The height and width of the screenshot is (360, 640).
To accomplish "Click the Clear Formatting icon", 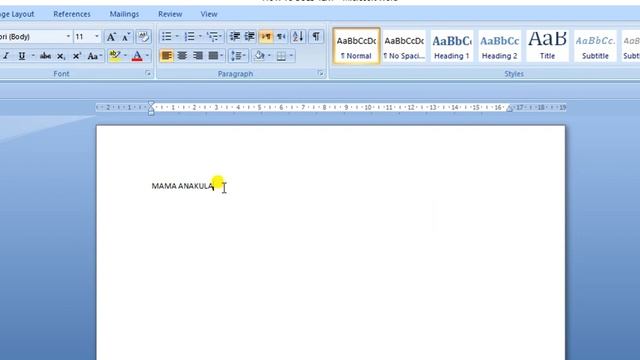I will click(143, 37).
